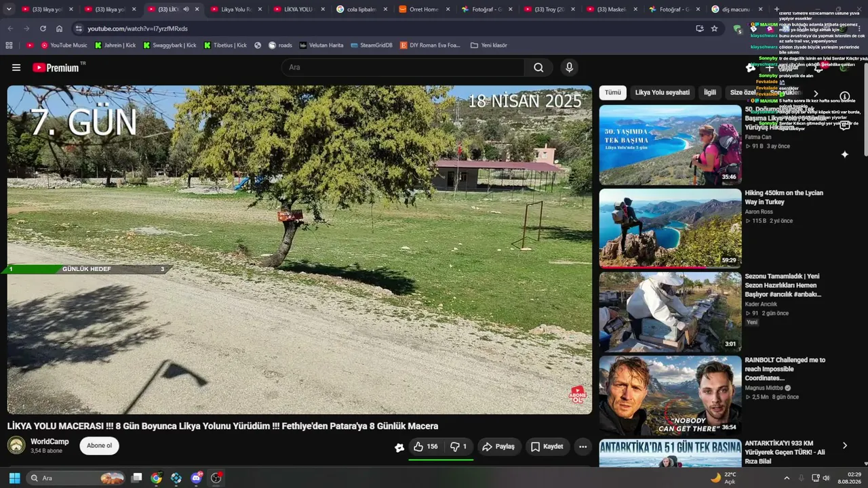Dislike the video with thumbs down
Screen dimensions: 868x488
458,447
